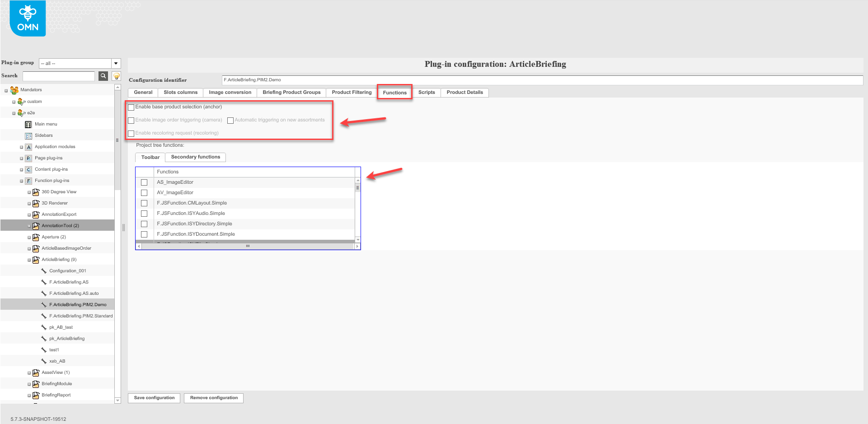The width and height of the screenshot is (868, 424).
Task: Tick the F.JSFunction.CMLayout.Simple checkbox
Action: (144, 203)
